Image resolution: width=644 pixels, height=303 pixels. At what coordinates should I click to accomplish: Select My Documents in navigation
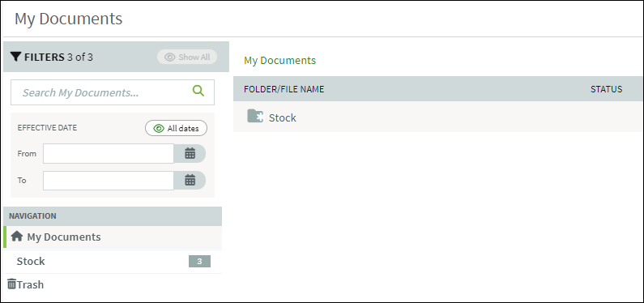tap(113, 237)
